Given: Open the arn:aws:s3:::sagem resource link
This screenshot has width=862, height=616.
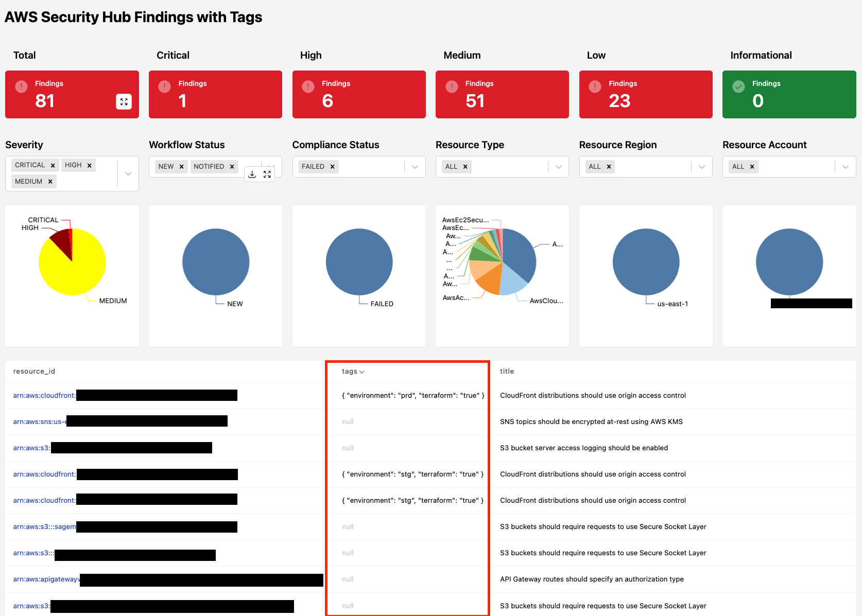Looking at the screenshot, I should point(44,527).
